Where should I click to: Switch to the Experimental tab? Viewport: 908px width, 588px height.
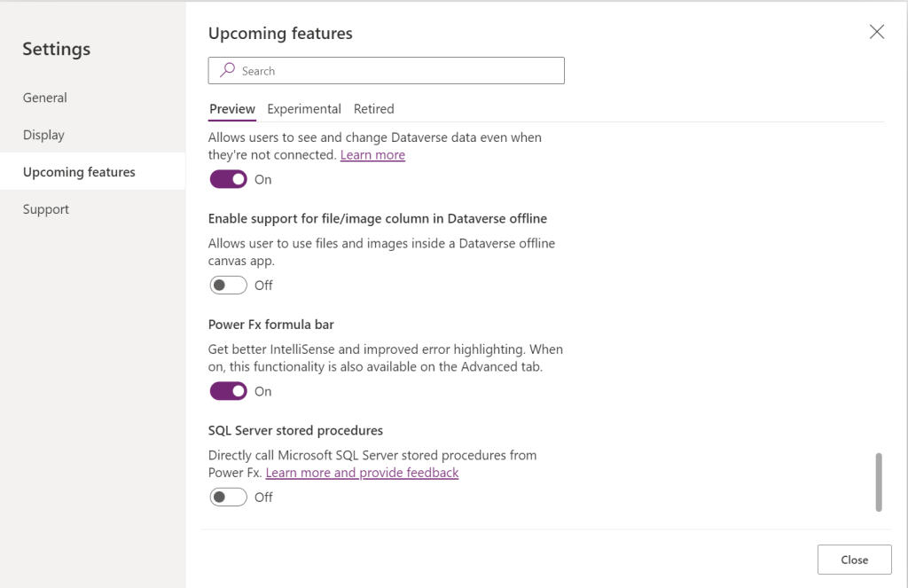[304, 109]
